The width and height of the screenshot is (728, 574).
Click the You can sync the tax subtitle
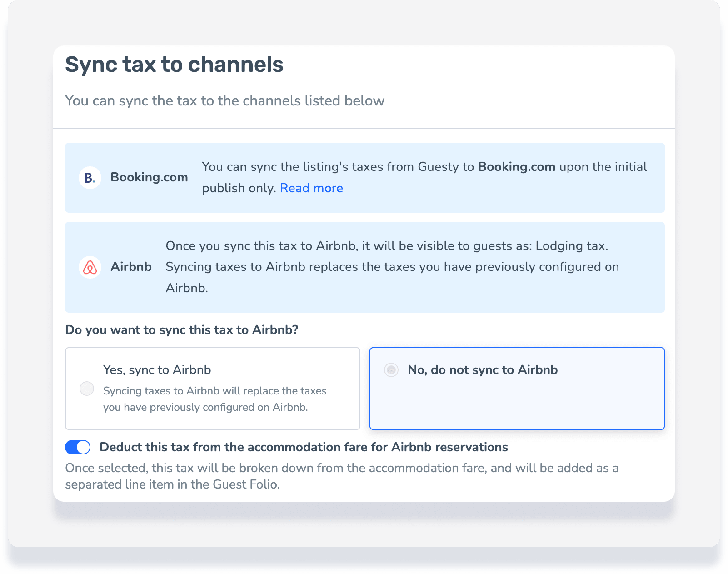click(225, 101)
